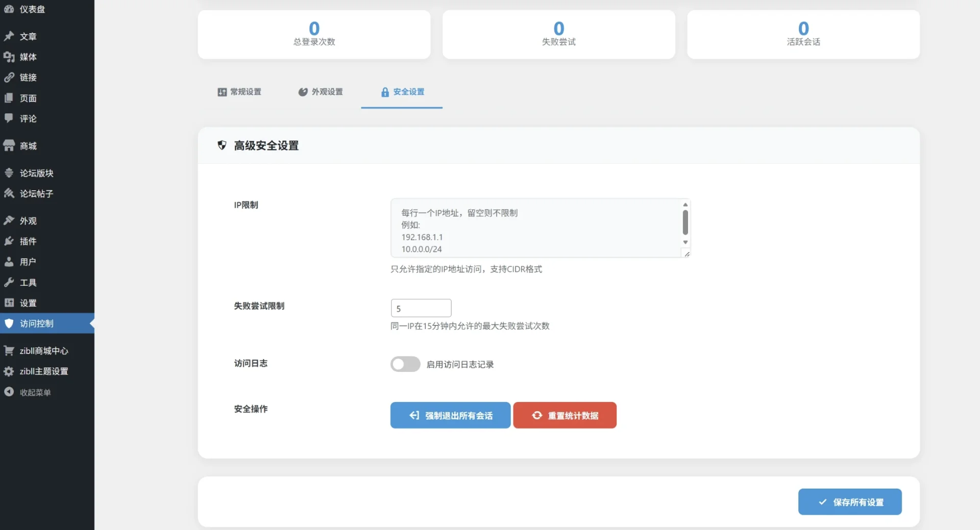This screenshot has height=530, width=980.
Task: Open 插件 plugin icon in sidebar
Action: 9,241
